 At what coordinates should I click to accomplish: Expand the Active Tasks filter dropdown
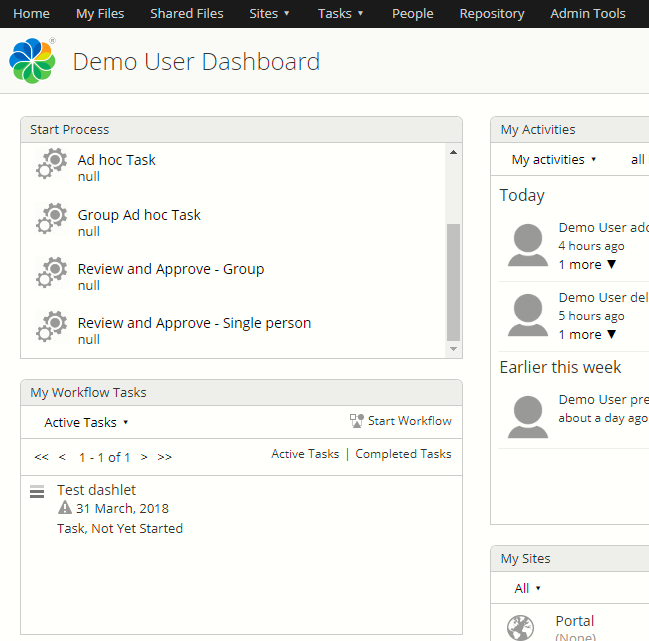[86, 422]
